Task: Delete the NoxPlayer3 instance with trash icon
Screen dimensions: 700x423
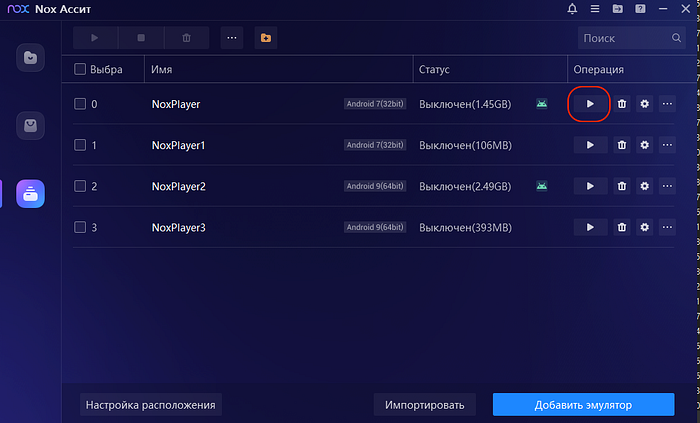Action: [x=622, y=227]
